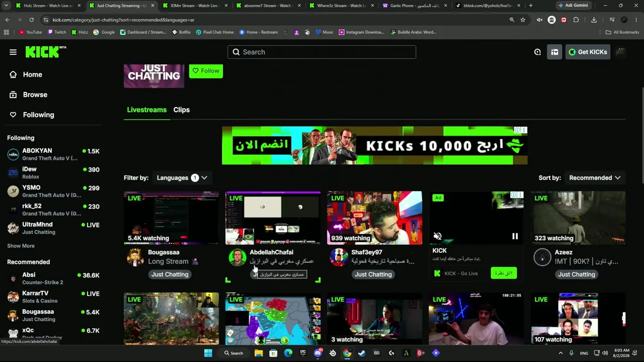Screen dimensions: 644x362
Task: Click the Bougassaa streamer avatar under first stream
Action: pos(135,257)
